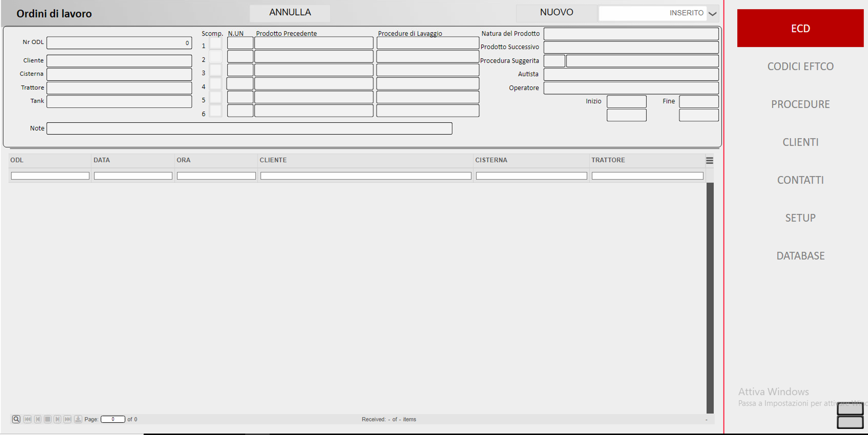Go to last page in grid pager
This screenshot has width=868, height=435.
[x=67, y=419]
